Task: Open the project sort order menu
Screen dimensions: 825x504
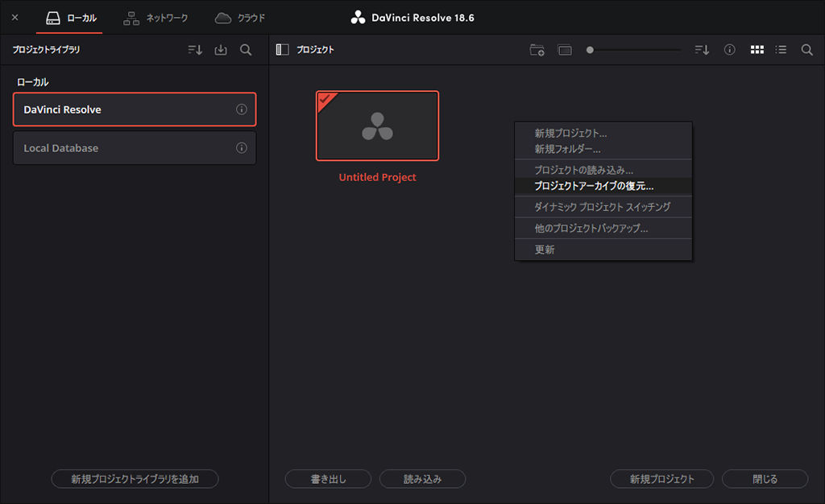Action: [702, 50]
